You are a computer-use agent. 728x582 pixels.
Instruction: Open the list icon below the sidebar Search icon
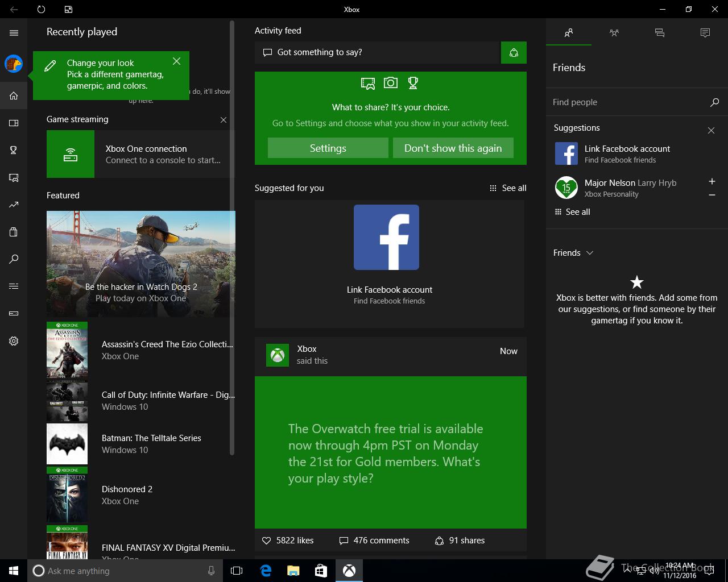(x=14, y=286)
